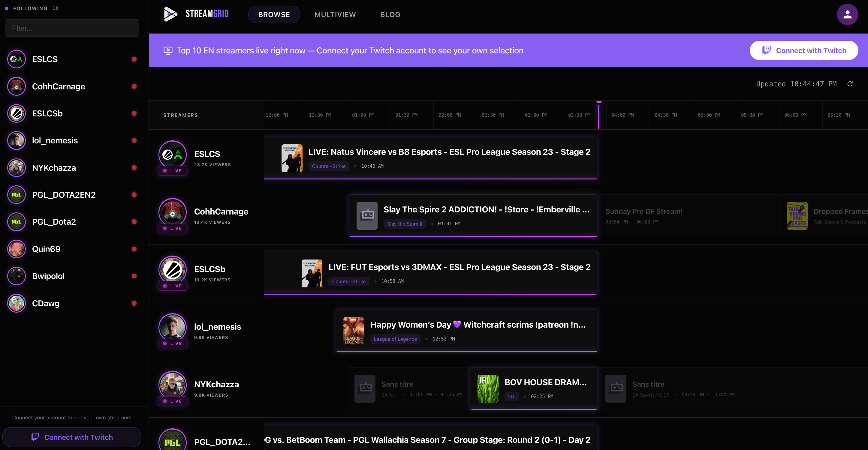Click the refresh icon beside Updated time
This screenshot has height=450, width=868.
(x=850, y=84)
